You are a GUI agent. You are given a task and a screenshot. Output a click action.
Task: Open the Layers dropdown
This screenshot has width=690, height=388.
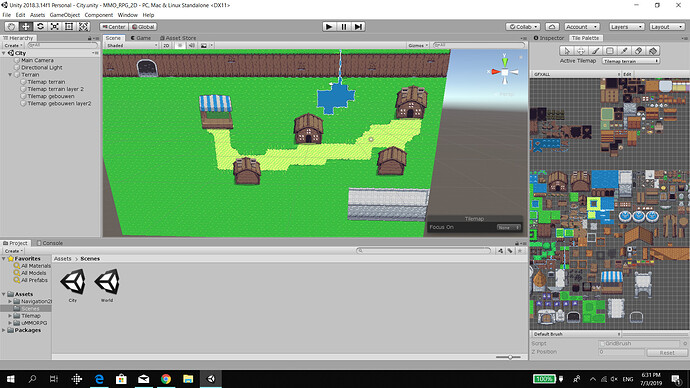pos(626,27)
